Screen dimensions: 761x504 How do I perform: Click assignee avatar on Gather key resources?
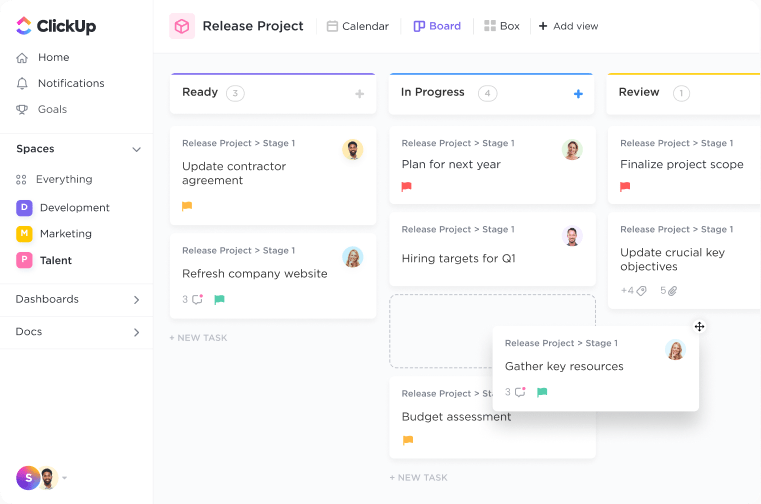(675, 350)
